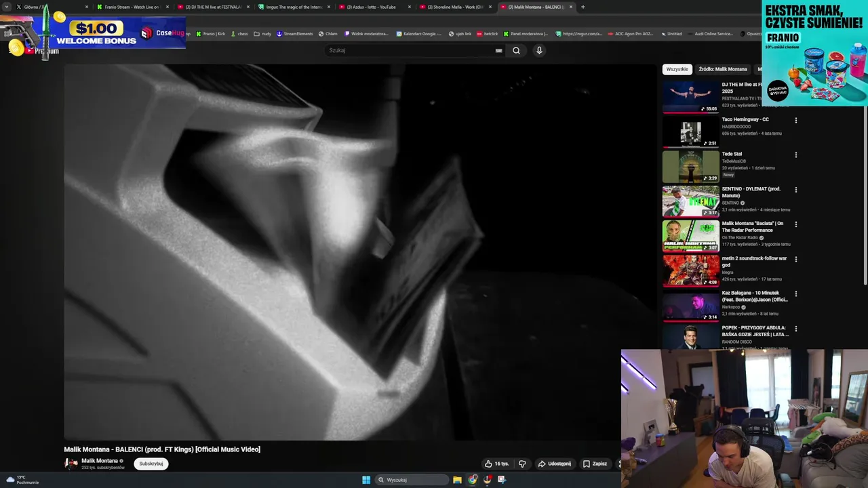Like the video, 16 tys. thumbs up
The image size is (868, 488).
point(496,464)
